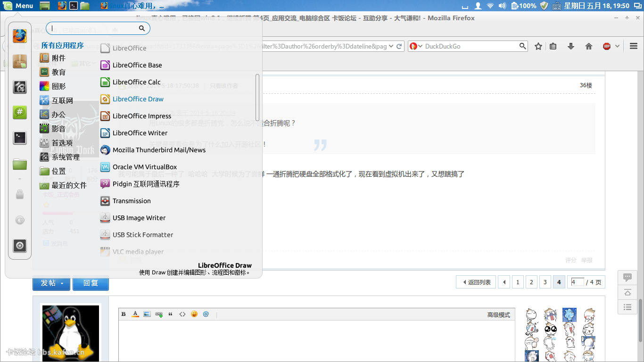
Task: Open Pidgin 互联网通讯程序
Action: pos(146,184)
